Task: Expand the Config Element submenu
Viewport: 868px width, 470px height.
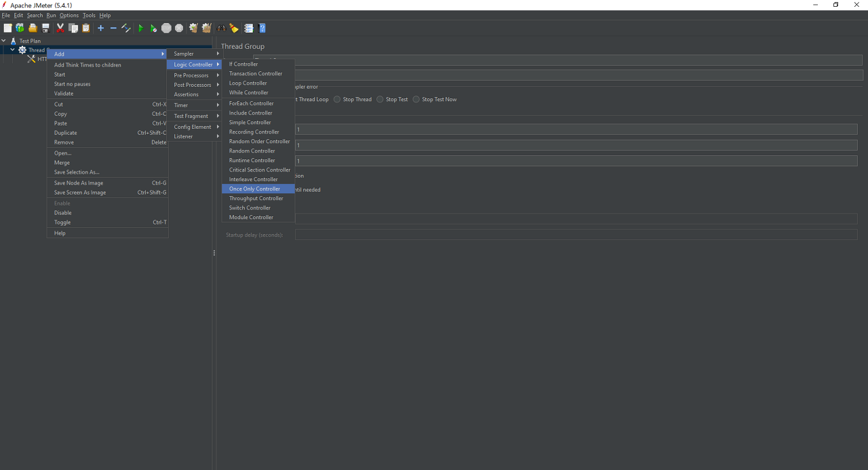Action: point(194,127)
